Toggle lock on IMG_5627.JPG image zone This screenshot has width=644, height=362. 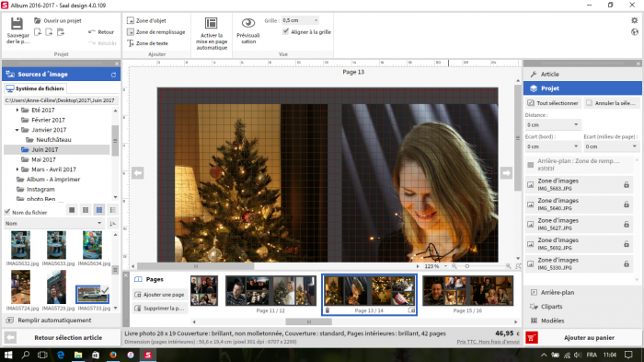tap(627, 224)
